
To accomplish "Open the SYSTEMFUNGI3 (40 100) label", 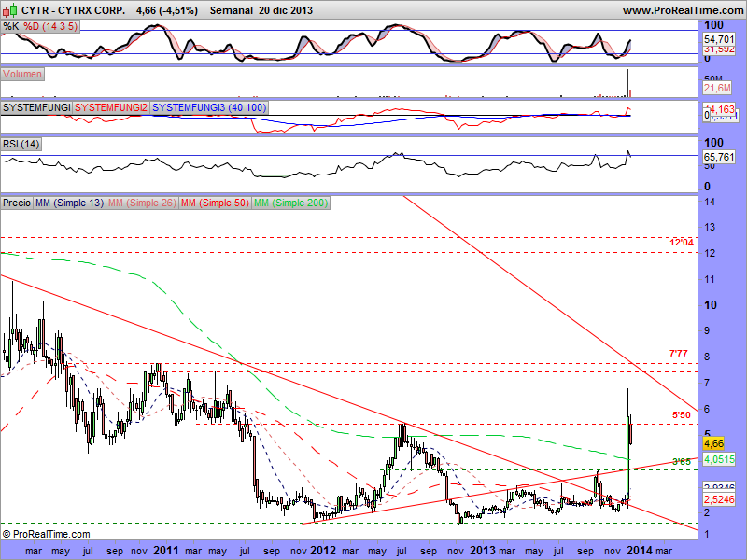I will (209, 107).
